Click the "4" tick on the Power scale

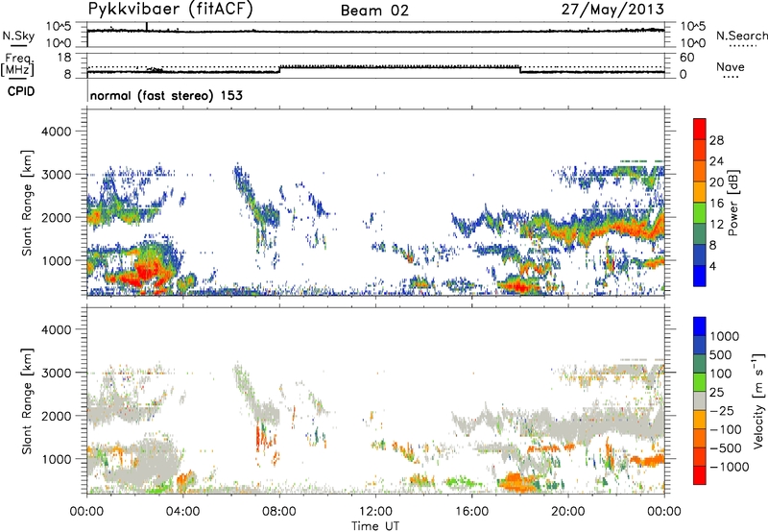pos(712,266)
